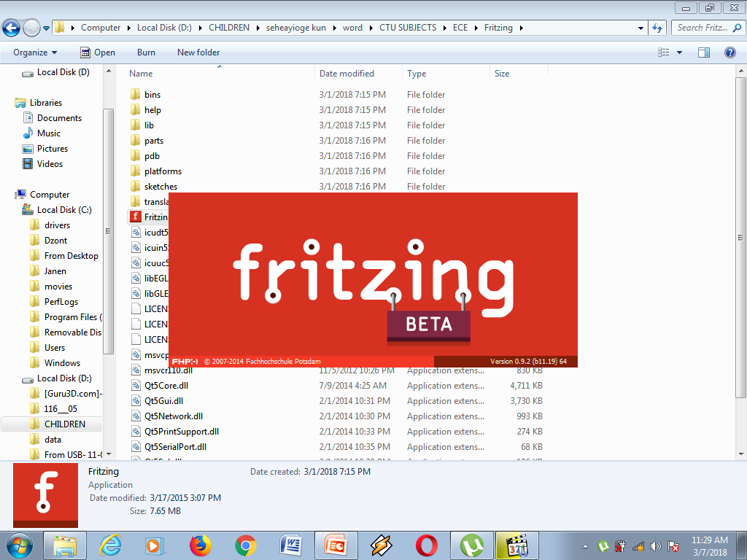Open Music library in sidebar
This screenshot has width=747, height=560.
click(49, 133)
